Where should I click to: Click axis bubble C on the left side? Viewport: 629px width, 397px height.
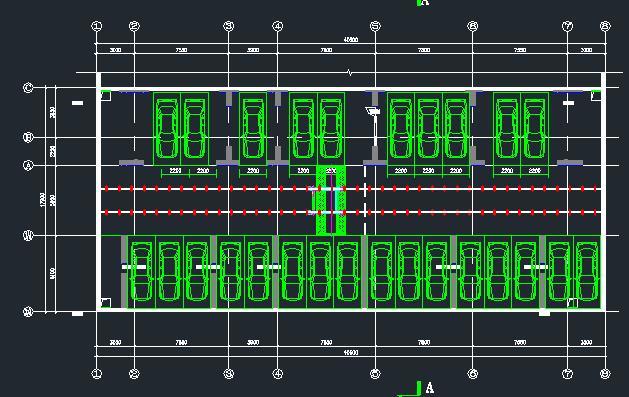(28, 88)
